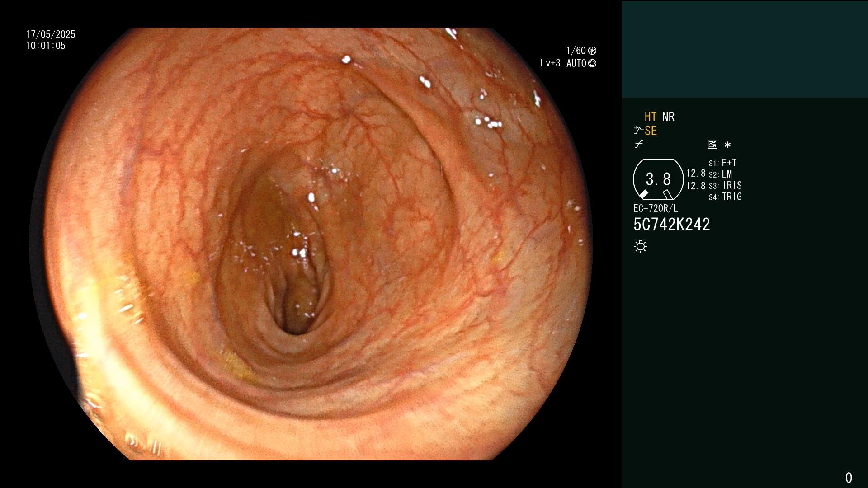
Task: Click the time 10:01:05
Action: click(x=46, y=46)
